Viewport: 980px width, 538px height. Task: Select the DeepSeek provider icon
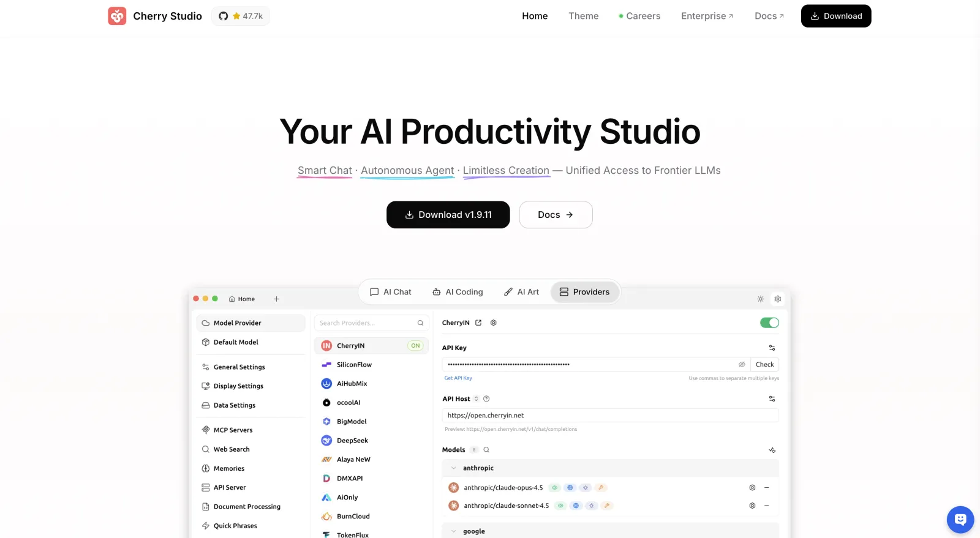coord(326,441)
